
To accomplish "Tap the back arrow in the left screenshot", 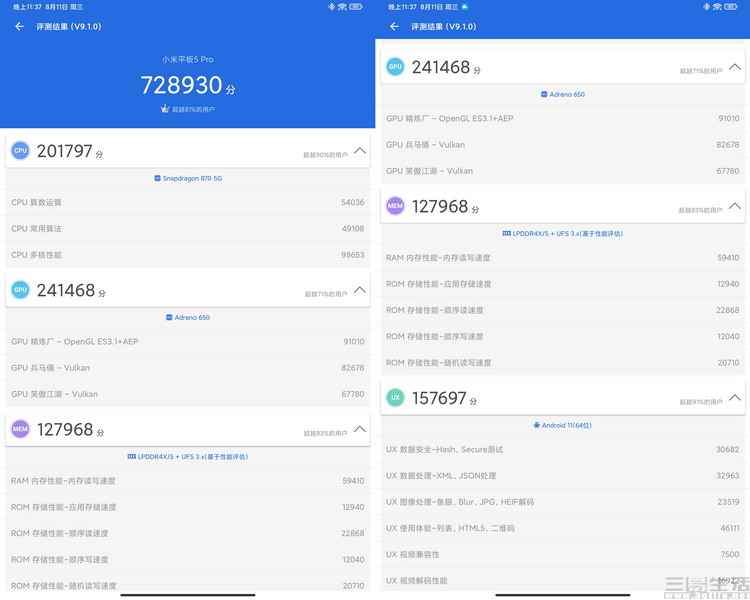I will pyautogui.click(x=19, y=26).
